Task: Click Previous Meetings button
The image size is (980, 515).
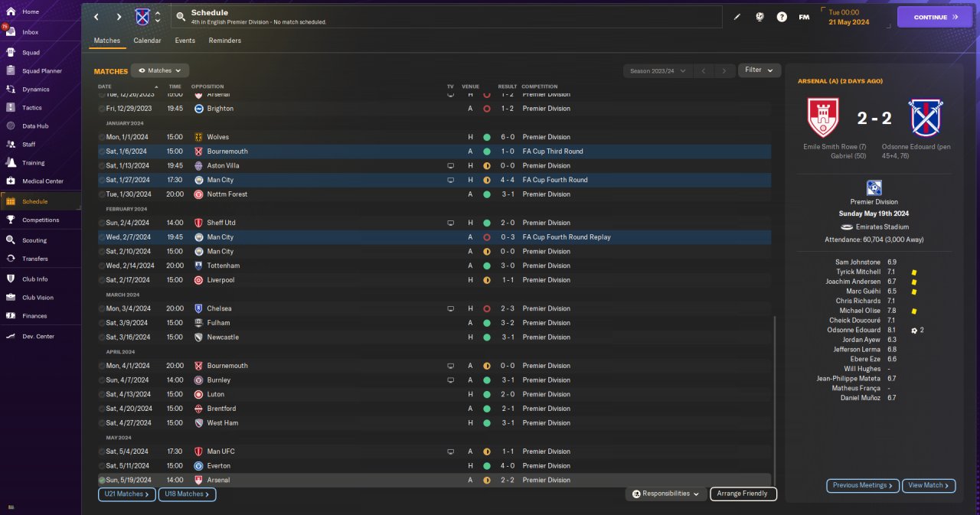Action: click(x=862, y=486)
